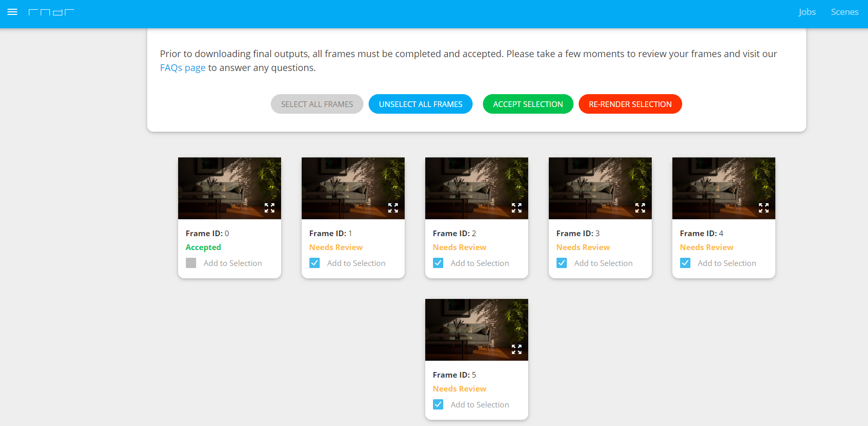Uncheck Add to Selection for Frame 2
Screen dimensions: 868x426
tap(438, 263)
